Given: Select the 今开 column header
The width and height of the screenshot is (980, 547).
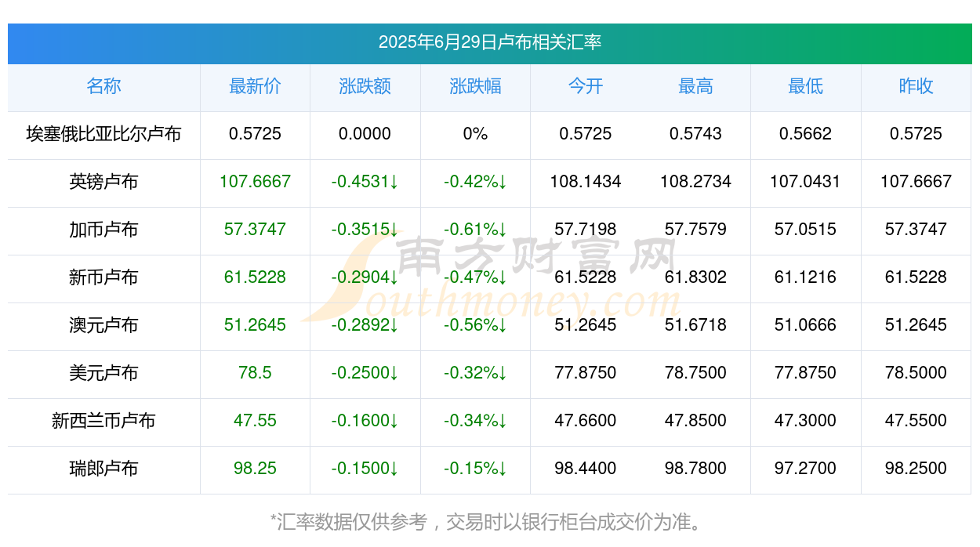Looking at the screenshot, I should pos(586,86).
